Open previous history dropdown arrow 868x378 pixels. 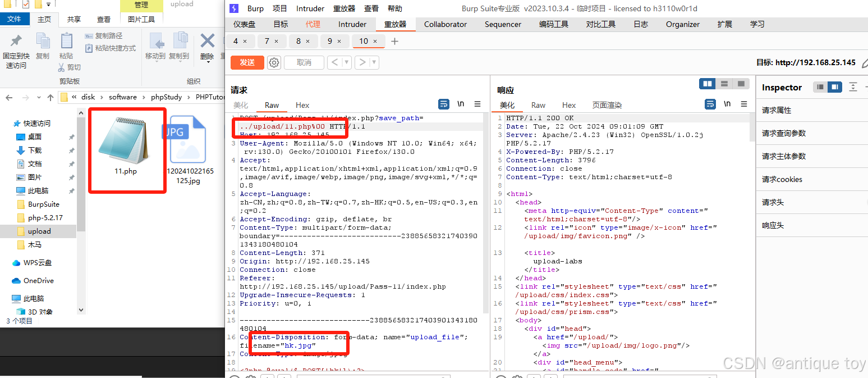(x=347, y=62)
